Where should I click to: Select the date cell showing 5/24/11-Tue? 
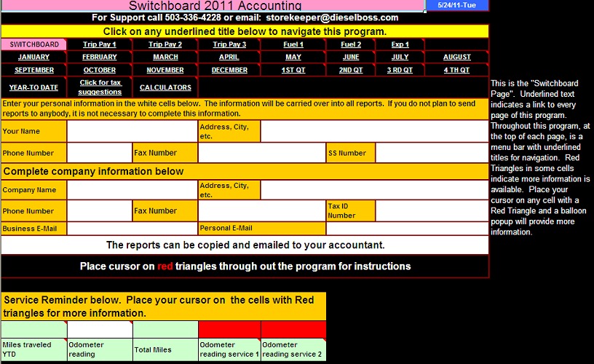click(457, 5)
